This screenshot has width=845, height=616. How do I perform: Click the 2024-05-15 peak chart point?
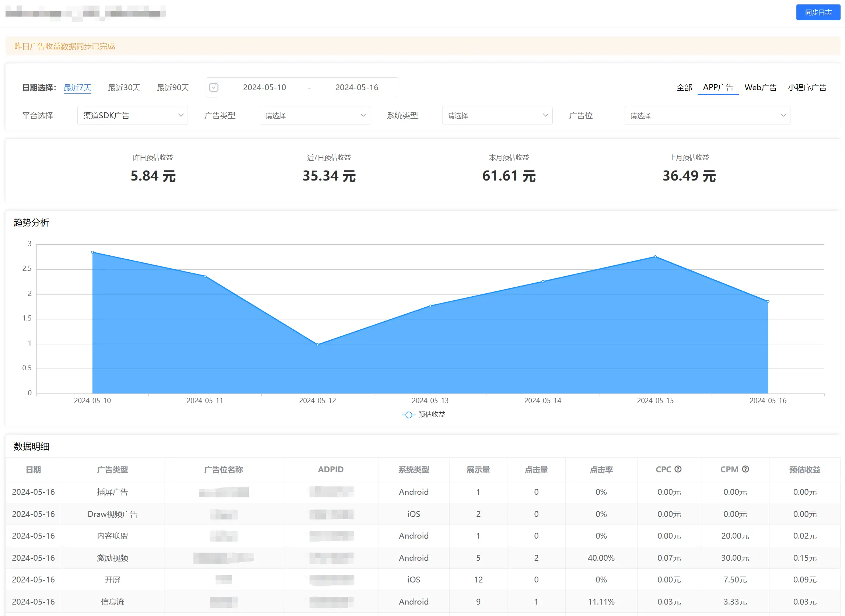[x=655, y=256]
